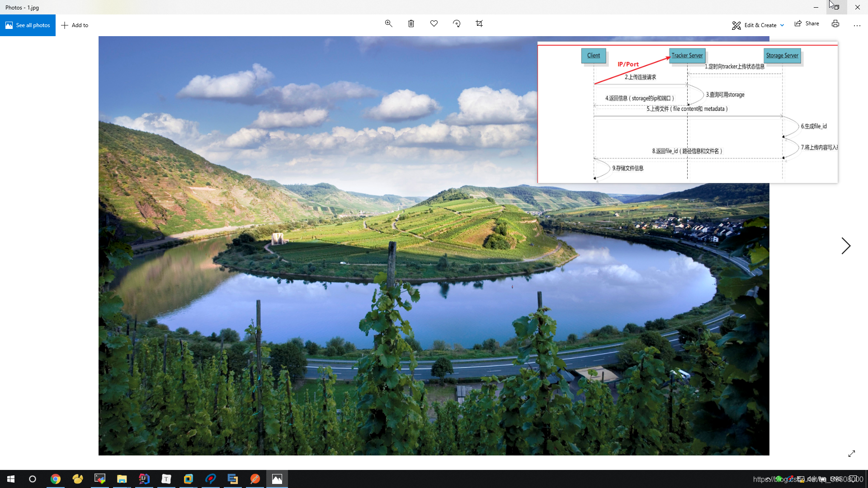Click the delete/trash icon
868x488 pixels.
(x=411, y=23)
